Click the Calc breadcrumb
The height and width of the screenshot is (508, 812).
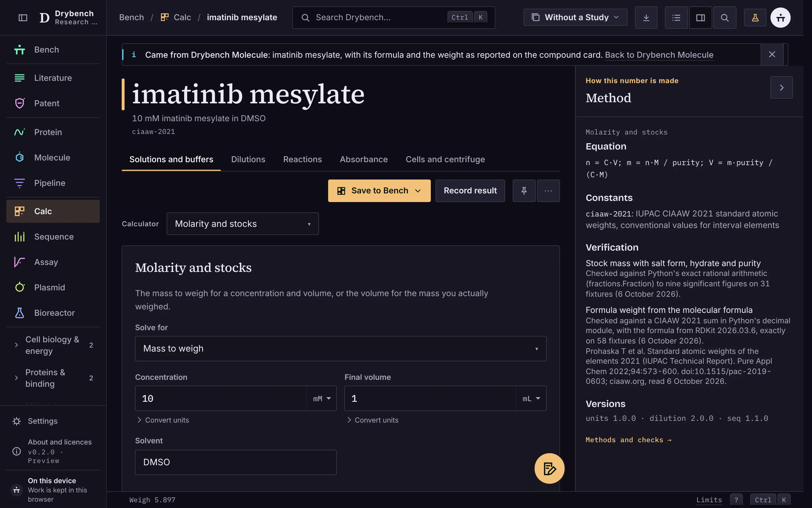[176, 18]
